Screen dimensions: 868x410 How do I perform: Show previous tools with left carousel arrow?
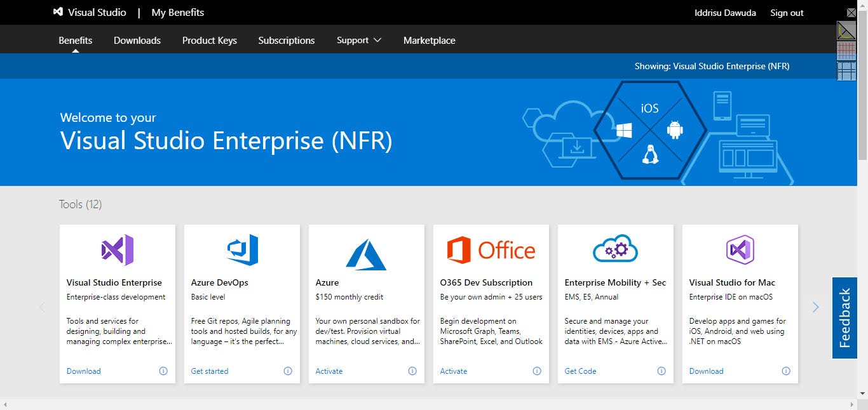point(43,307)
